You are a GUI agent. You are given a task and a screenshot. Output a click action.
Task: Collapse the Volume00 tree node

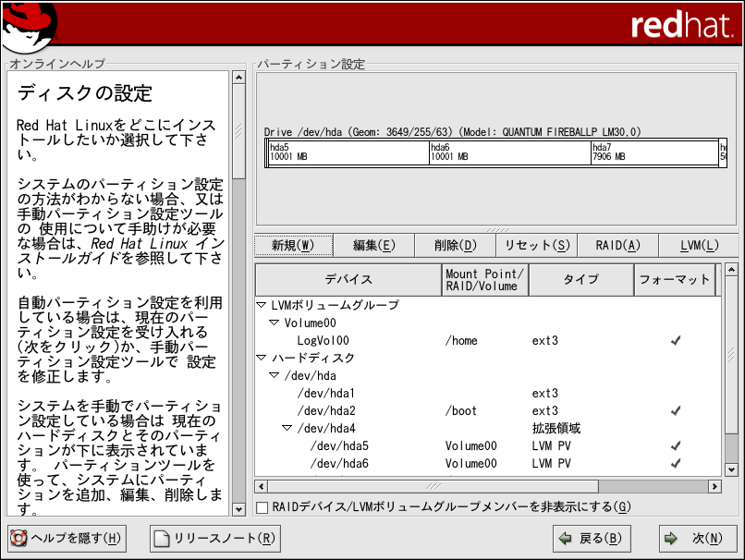(x=275, y=323)
